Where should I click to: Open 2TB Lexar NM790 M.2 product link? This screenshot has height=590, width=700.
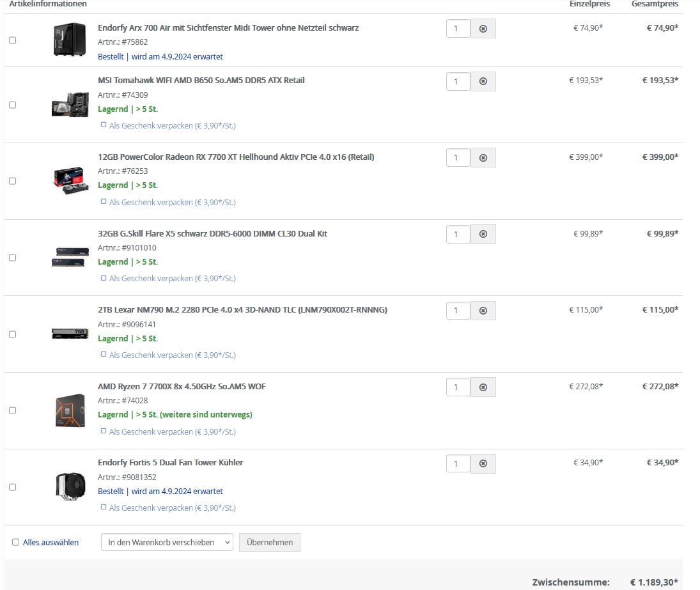click(242, 310)
